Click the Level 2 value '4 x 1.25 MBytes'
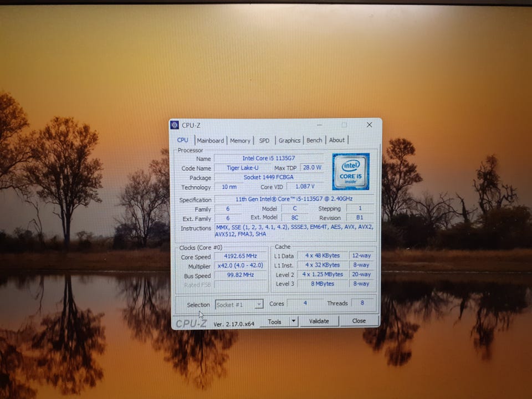This screenshot has width=532, height=399. click(x=323, y=274)
